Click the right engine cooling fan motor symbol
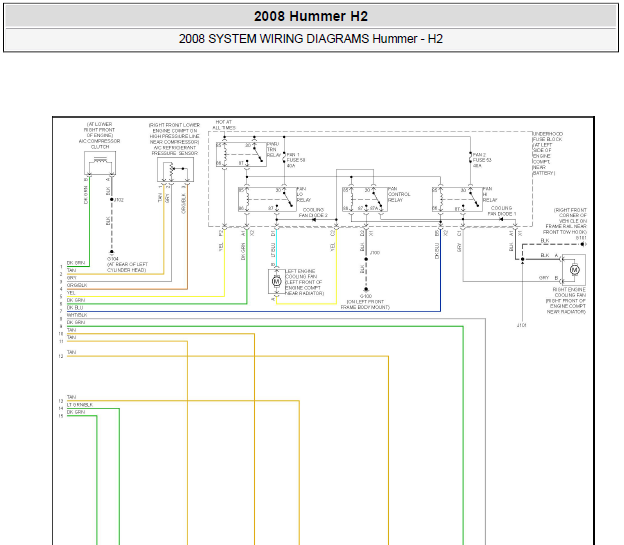Image resolution: width=624 pixels, height=545 pixels. 574,270
